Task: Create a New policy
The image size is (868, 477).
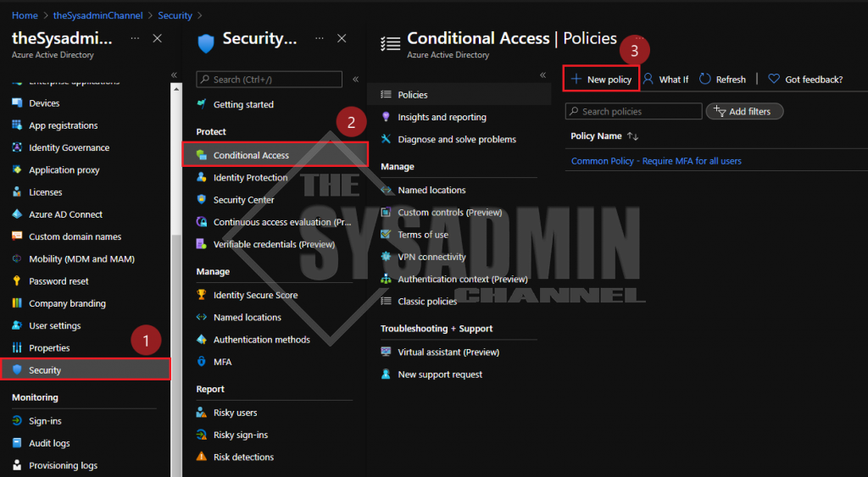Action: coord(601,79)
